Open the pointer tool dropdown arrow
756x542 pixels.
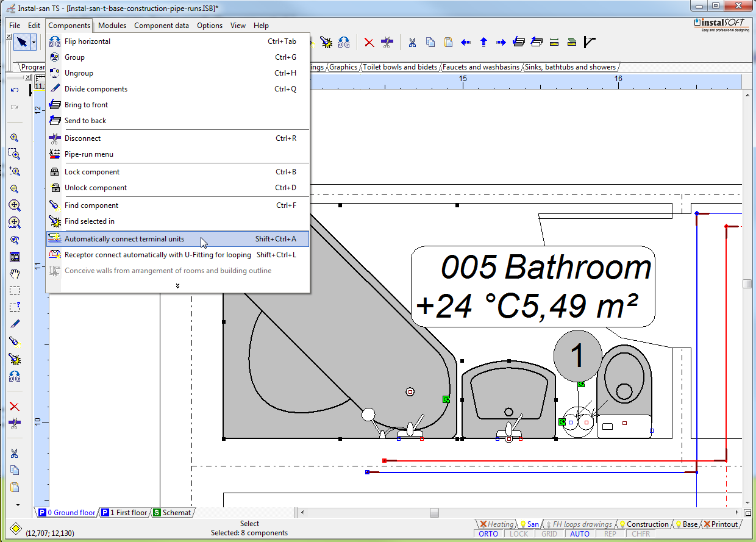pos(34,42)
